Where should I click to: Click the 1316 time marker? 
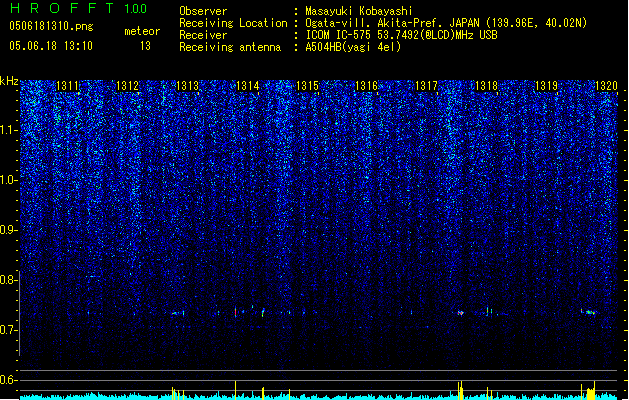click(367, 86)
